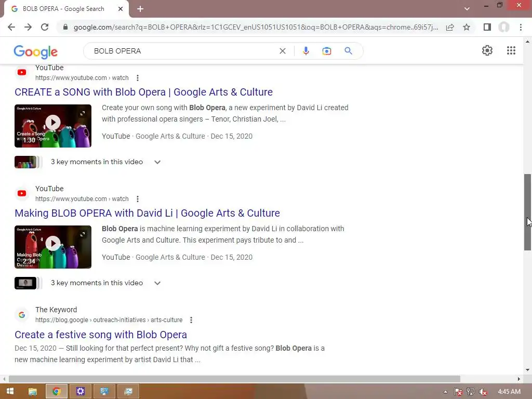The image size is (532, 399).
Task: Reload the Google search page
Action: 45,27
